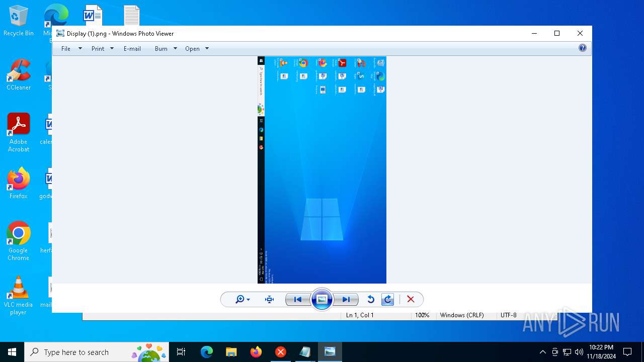Switch to actual size view in Photo Viewer
Image resolution: width=644 pixels, height=362 pixels.
270,300
